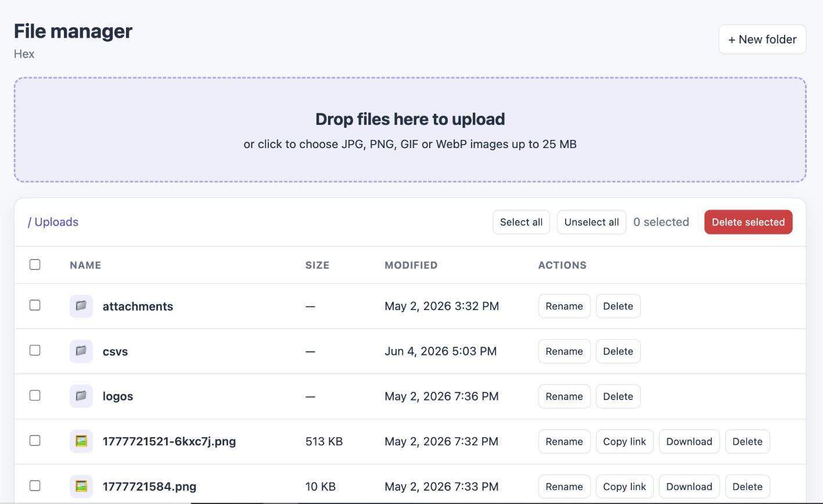The image size is (823, 504).
Task: Check the box for the attachments folder
Action: click(35, 305)
